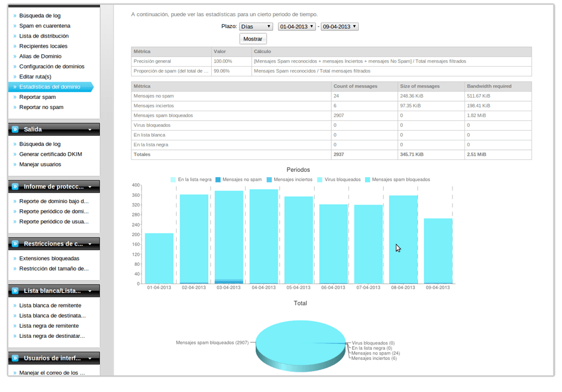Viewport: 562px width, 392px height.
Task: Go to Manejar usuarios
Action: click(x=40, y=164)
